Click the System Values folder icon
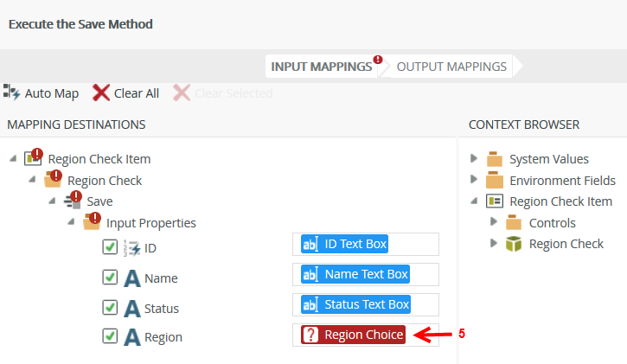 (495, 159)
